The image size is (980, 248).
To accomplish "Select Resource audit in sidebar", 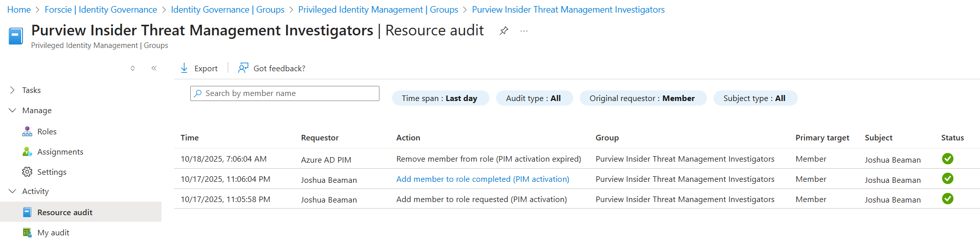I will pos(65,213).
